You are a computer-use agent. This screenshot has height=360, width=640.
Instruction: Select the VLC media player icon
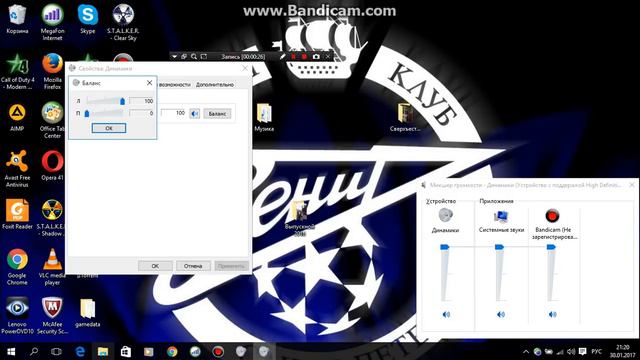pyautogui.click(x=52, y=267)
